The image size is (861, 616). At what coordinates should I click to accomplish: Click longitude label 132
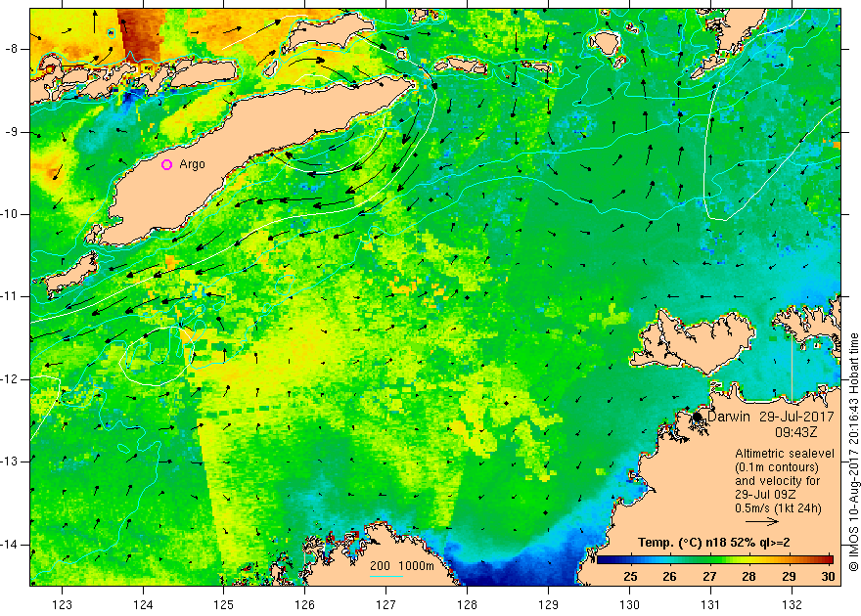point(792,604)
